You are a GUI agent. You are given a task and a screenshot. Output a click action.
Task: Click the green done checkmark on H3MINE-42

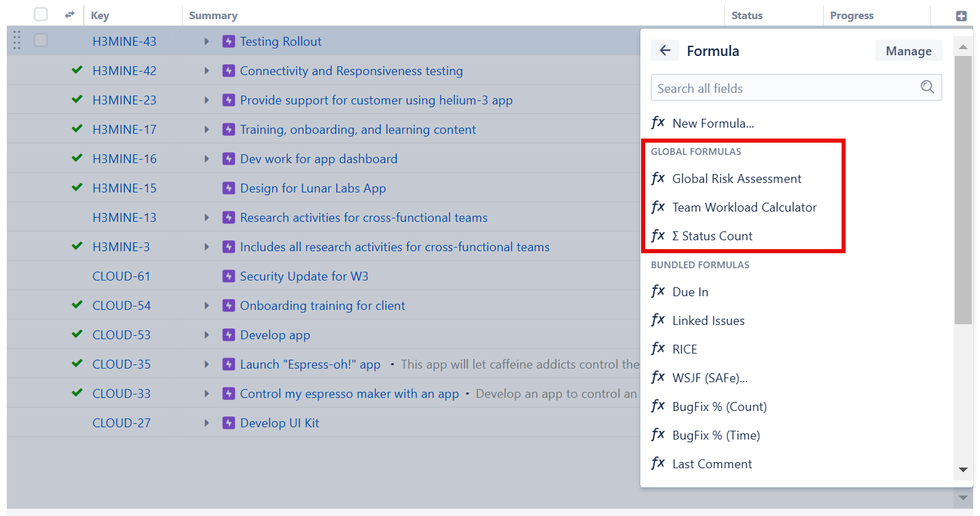click(x=76, y=70)
